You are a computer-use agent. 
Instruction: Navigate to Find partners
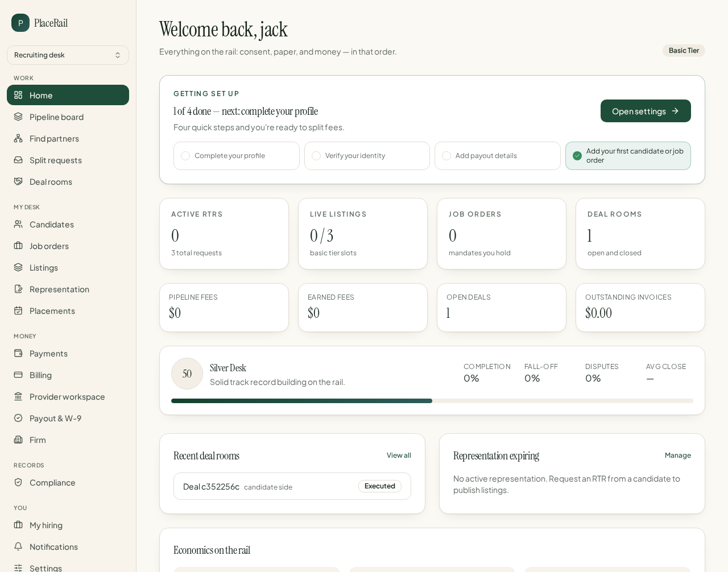68,138
